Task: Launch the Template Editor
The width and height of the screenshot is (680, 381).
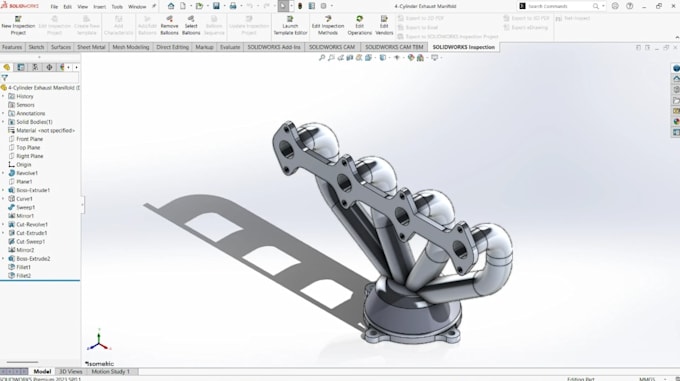Action: pyautogui.click(x=290, y=26)
